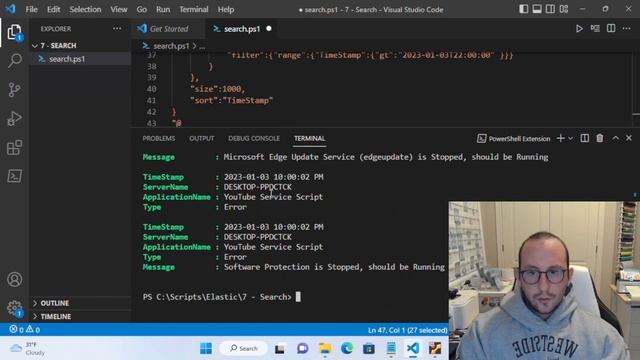640x360 pixels.
Task: Open the weather widget showing Cloudy
Action: pos(28,349)
